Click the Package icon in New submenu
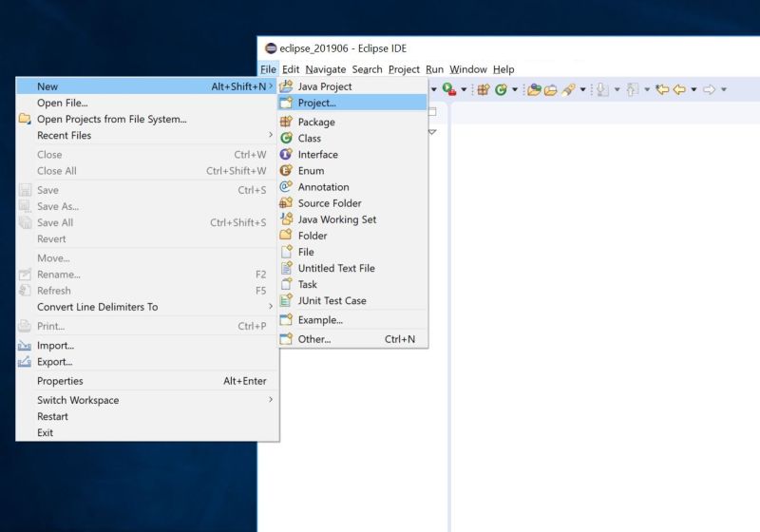This screenshot has width=760, height=532. pos(286,122)
